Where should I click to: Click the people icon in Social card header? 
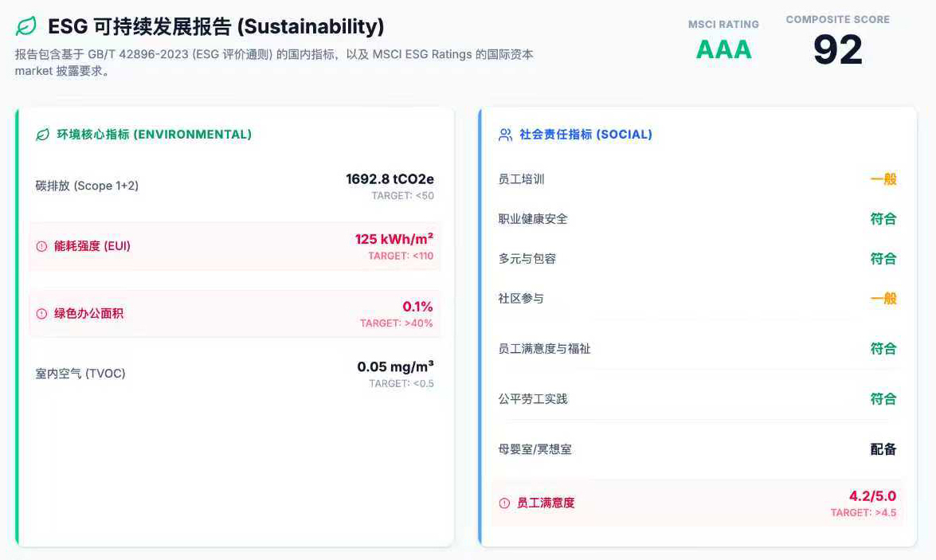pos(505,135)
